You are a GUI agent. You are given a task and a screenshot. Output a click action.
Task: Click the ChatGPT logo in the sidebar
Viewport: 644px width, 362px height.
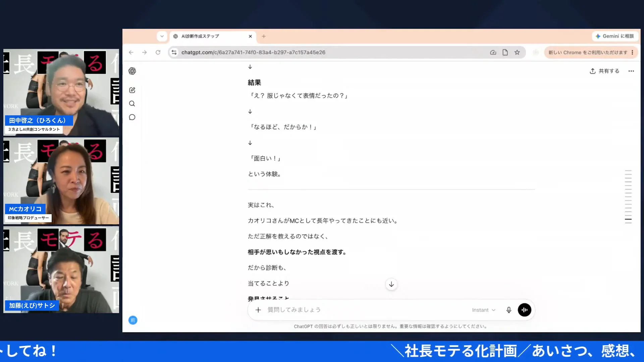pyautogui.click(x=132, y=71)
